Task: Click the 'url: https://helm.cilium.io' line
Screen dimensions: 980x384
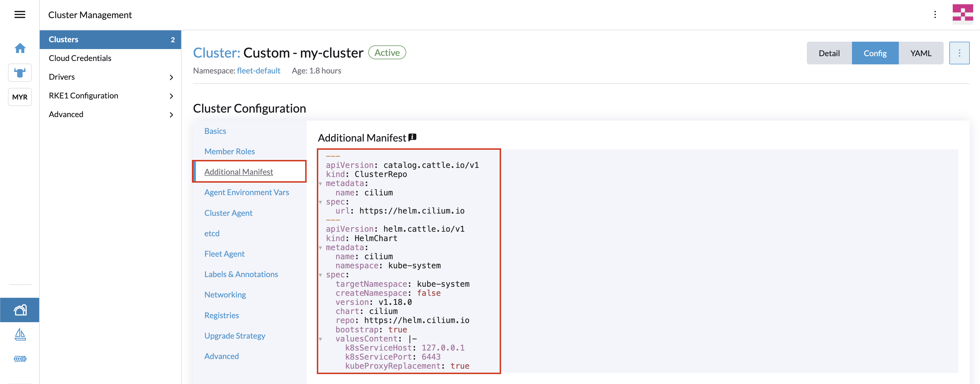Action: [399, 211]
